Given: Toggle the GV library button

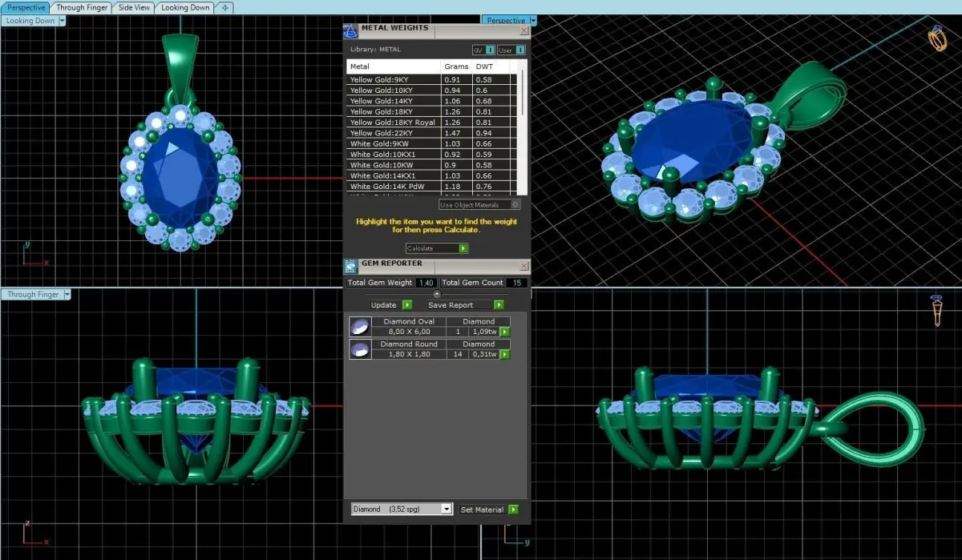Looking at the screenshot, I should tap(483, 50).
